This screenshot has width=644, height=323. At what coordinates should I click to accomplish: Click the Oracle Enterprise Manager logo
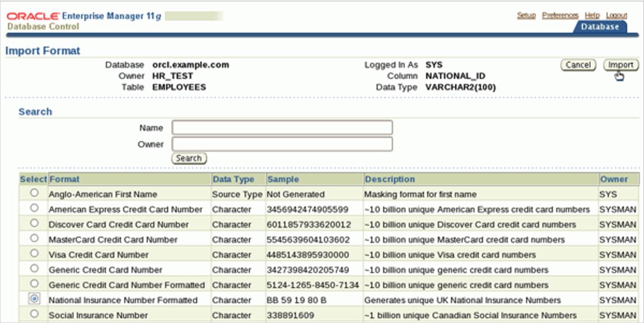[84, 16]
